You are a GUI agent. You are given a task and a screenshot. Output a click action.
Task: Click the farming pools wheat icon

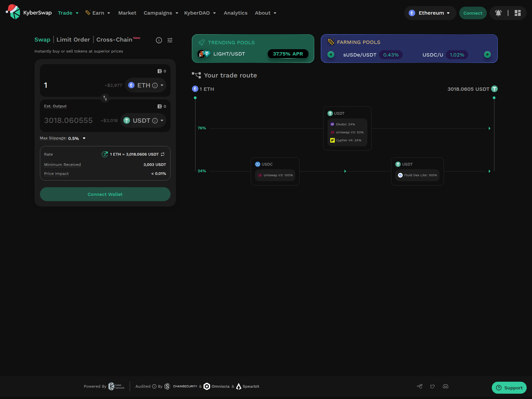[x=331, y=42]
